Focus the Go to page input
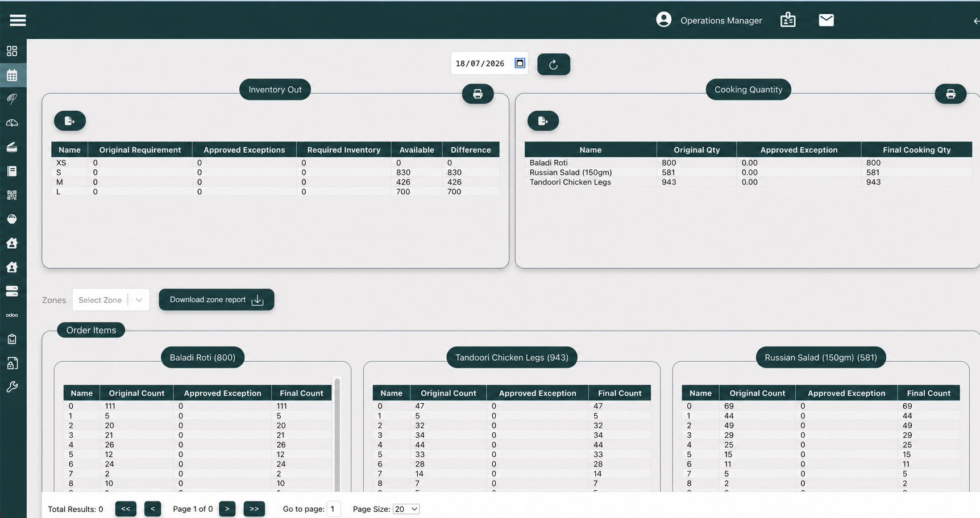This screenshot has width=980, height=518. (x=334, y=509)
